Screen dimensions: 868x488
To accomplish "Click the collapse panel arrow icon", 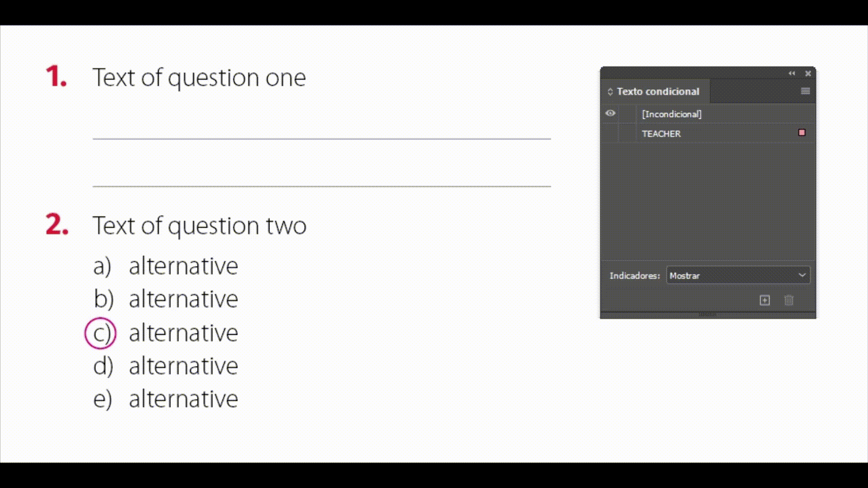I will 792,73.
